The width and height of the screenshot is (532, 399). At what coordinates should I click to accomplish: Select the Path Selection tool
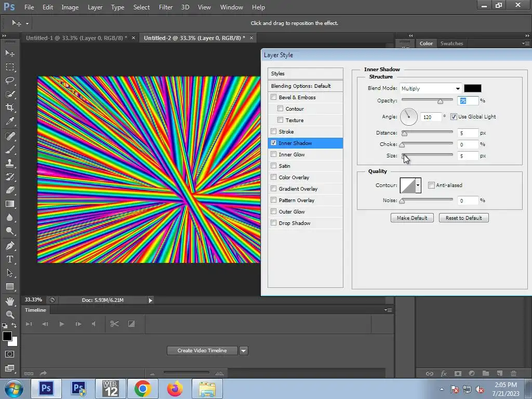click(10, 273)
